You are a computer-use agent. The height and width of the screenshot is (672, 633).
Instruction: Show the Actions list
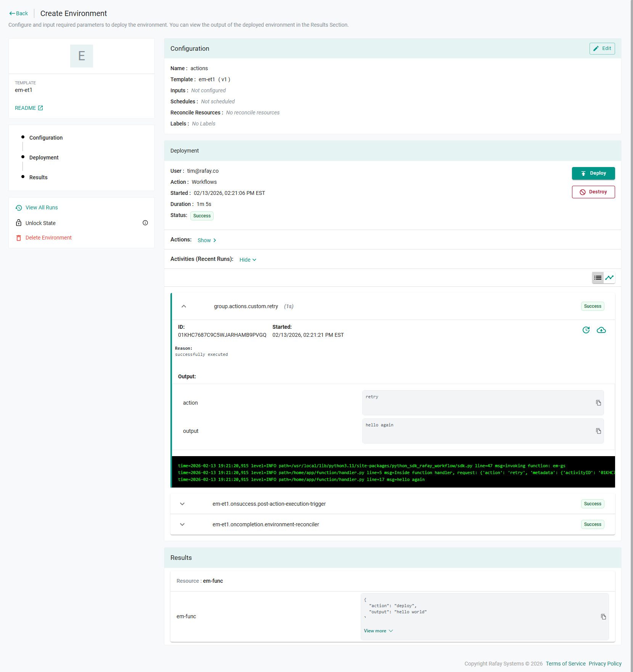(x=207, y=240)
